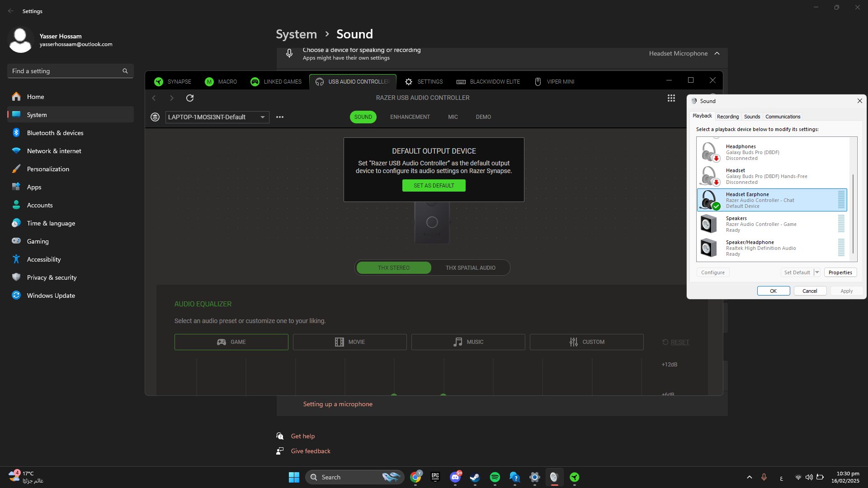The height and width of the screenshot is (488, 868).
Task: Open the DEMO sub-tab
Action: (x=483, y=117)
